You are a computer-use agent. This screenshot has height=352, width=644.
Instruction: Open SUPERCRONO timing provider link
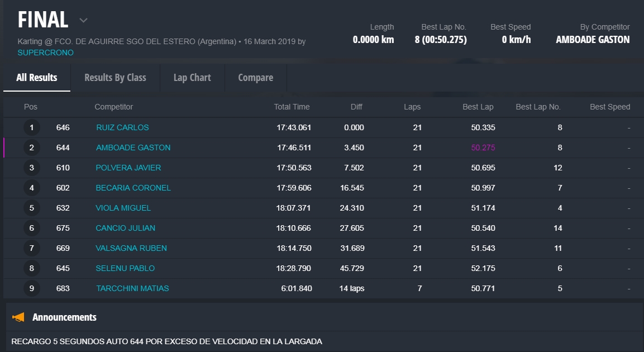(x=45, y=53)
